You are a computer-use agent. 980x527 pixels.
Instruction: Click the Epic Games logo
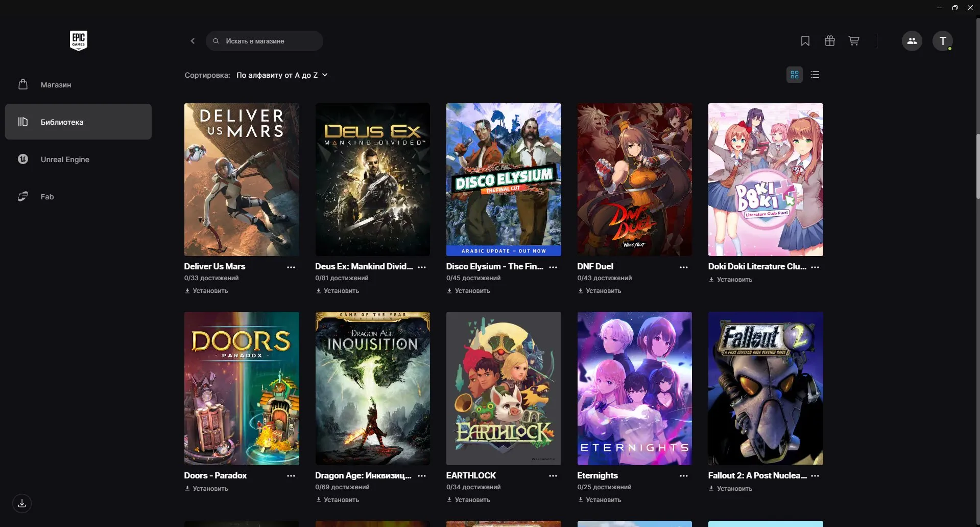[79, 40]
